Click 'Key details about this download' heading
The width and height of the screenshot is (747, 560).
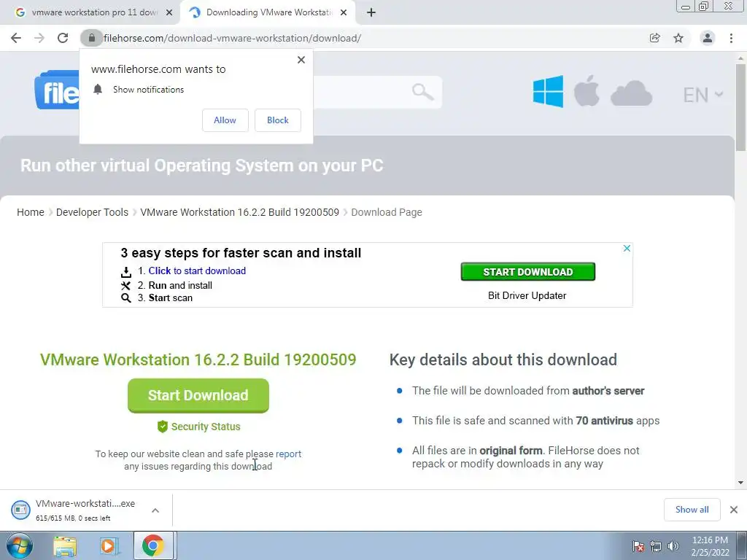503,360
